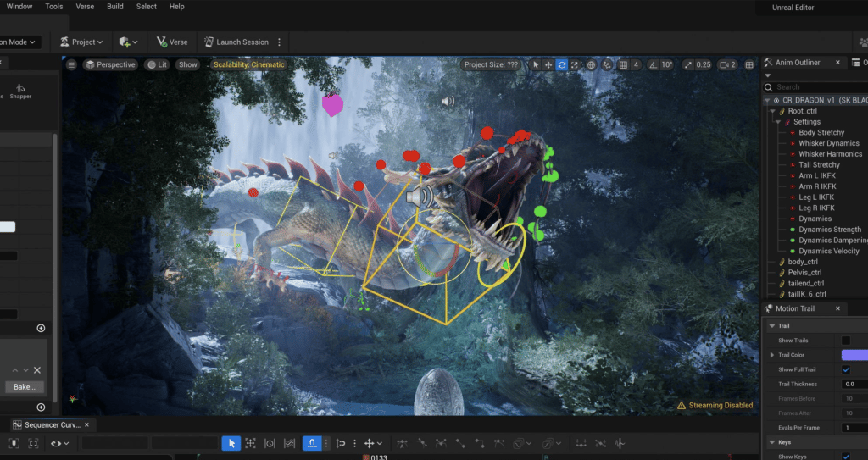Toggle grid snapping icon in viewport
Image resolution: width=868 pixels, height=460 pixels.
(x=623, y=64)
